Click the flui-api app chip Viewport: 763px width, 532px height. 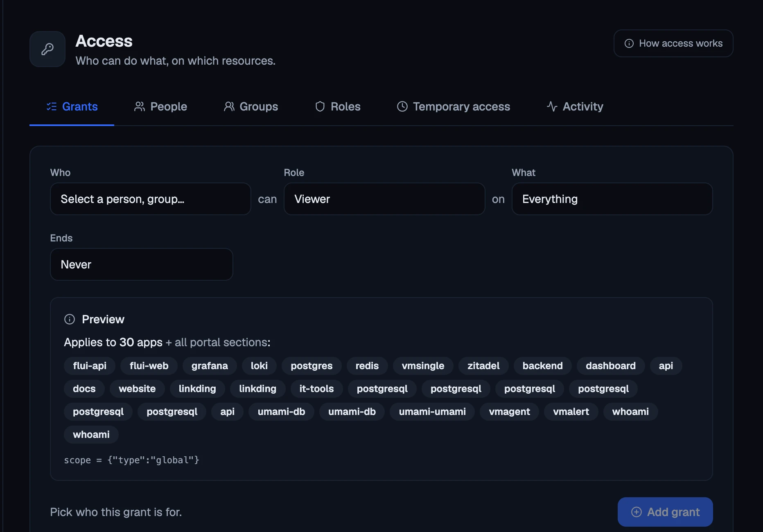(x=90, y=366)
